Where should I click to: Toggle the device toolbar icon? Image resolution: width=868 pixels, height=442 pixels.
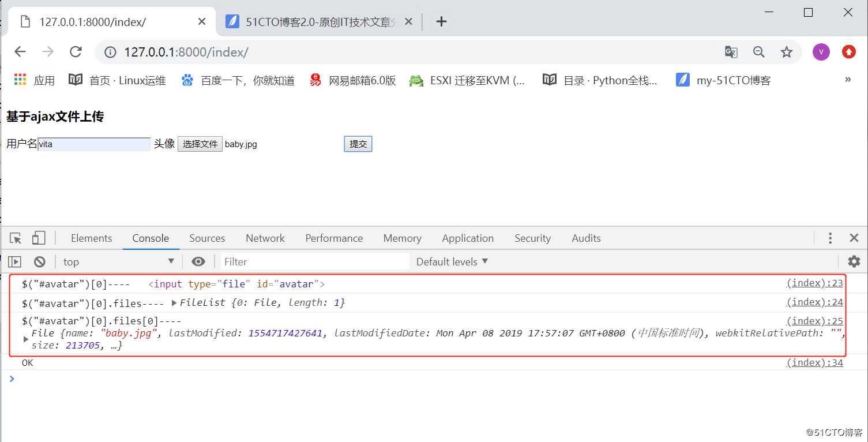pyautogui.click(x=38, y=238)
